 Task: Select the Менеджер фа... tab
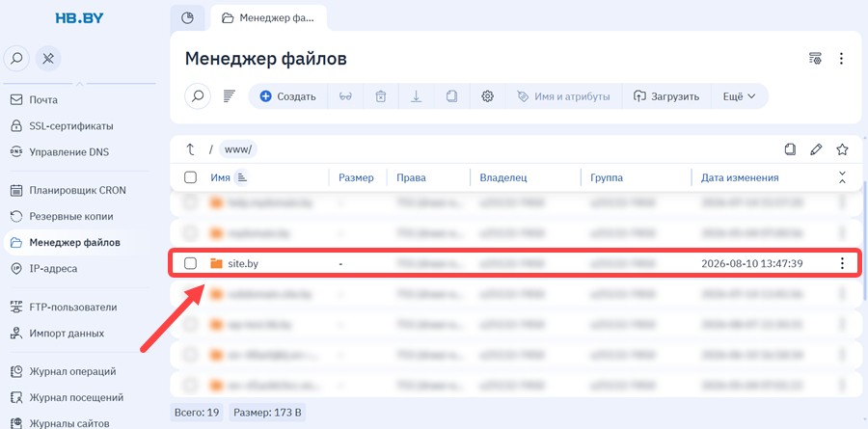(x=268, y=18)
